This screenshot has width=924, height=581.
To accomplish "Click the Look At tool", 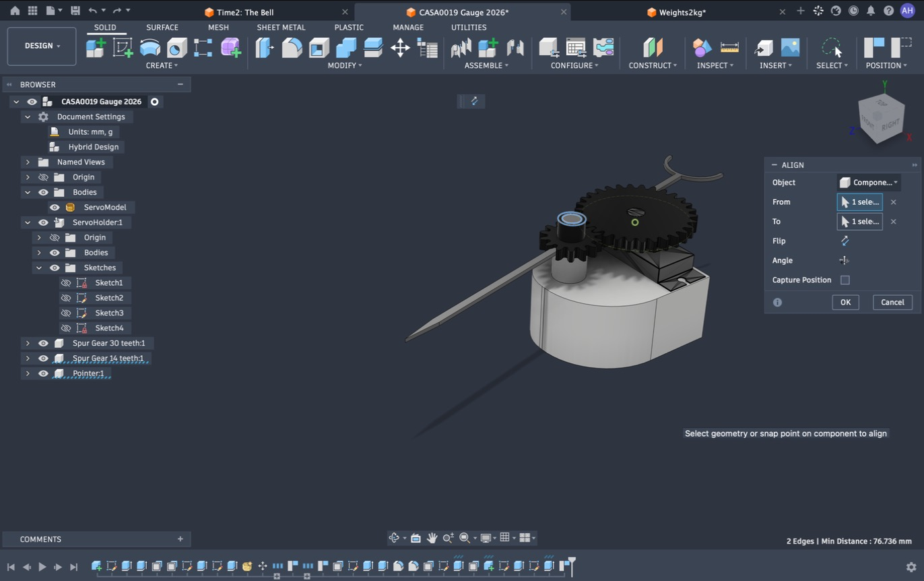I will pos(416,538).
